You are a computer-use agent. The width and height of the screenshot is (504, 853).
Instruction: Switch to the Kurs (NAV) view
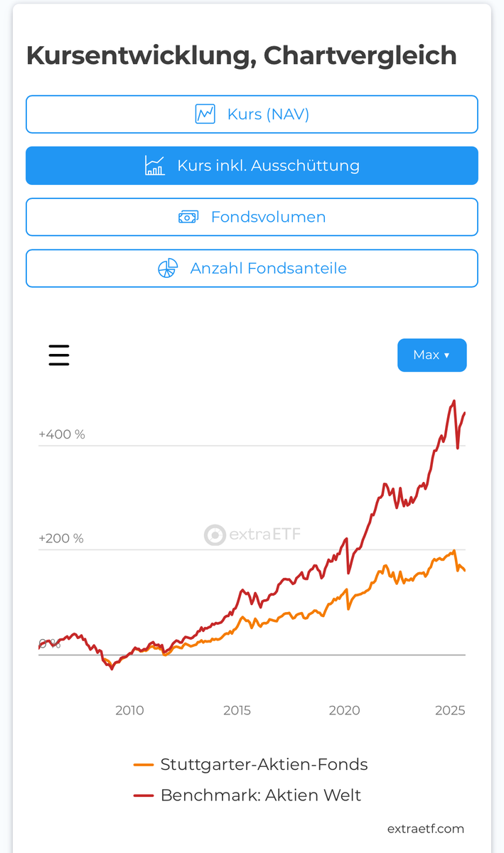tap(252, 114)
